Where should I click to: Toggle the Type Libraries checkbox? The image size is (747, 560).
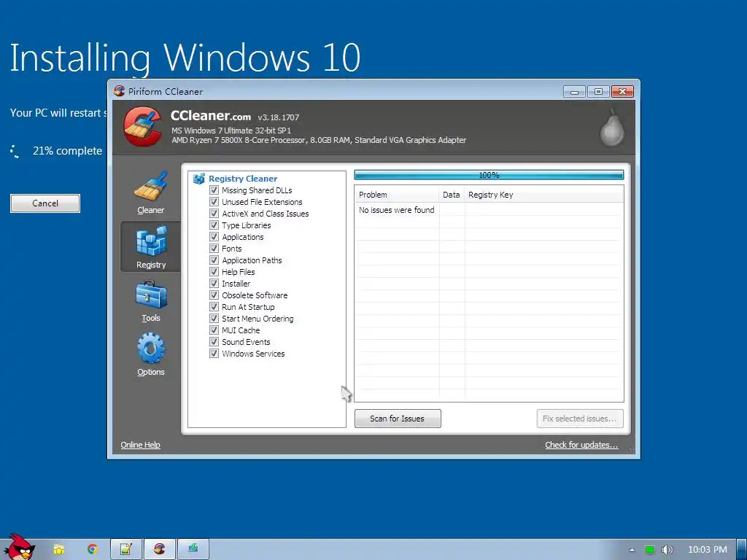[214, 225]
